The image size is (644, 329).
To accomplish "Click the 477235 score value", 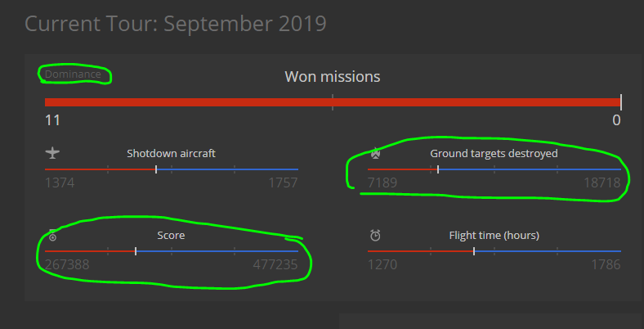I will (x=276, y=264).
